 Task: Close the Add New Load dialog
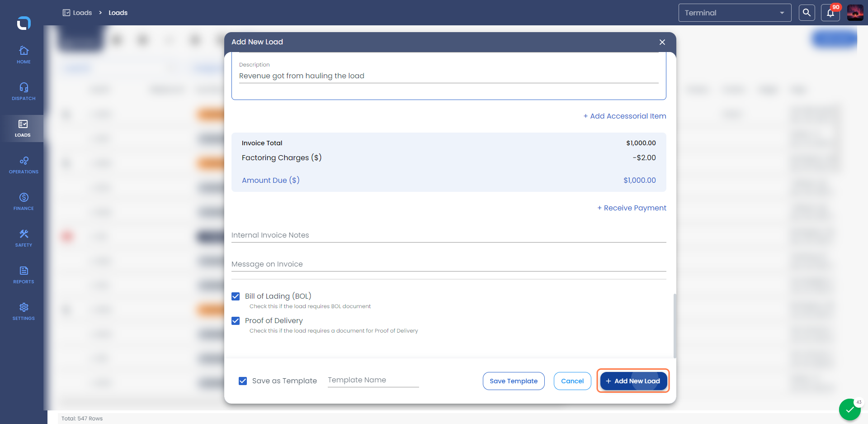coord(662,42)
